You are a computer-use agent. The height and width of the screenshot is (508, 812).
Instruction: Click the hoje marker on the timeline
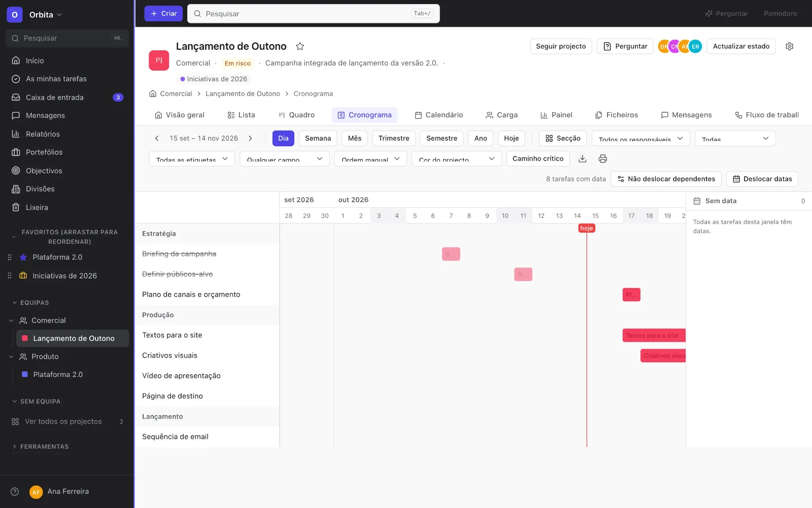click(587, 228)
